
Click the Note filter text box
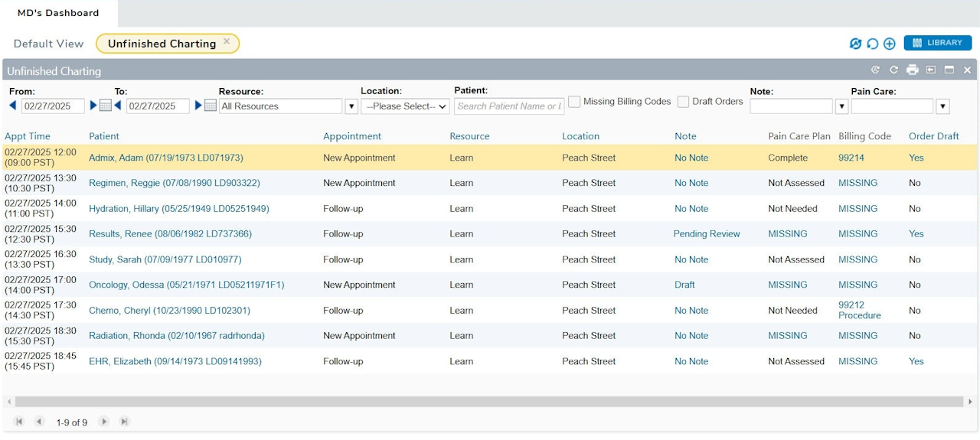click(x=791, y=106)
